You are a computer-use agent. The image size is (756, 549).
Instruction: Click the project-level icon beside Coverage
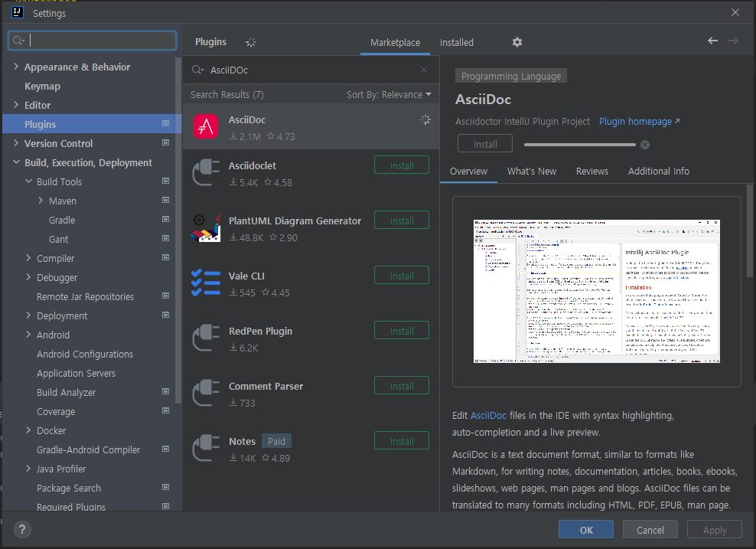[165, 411]
